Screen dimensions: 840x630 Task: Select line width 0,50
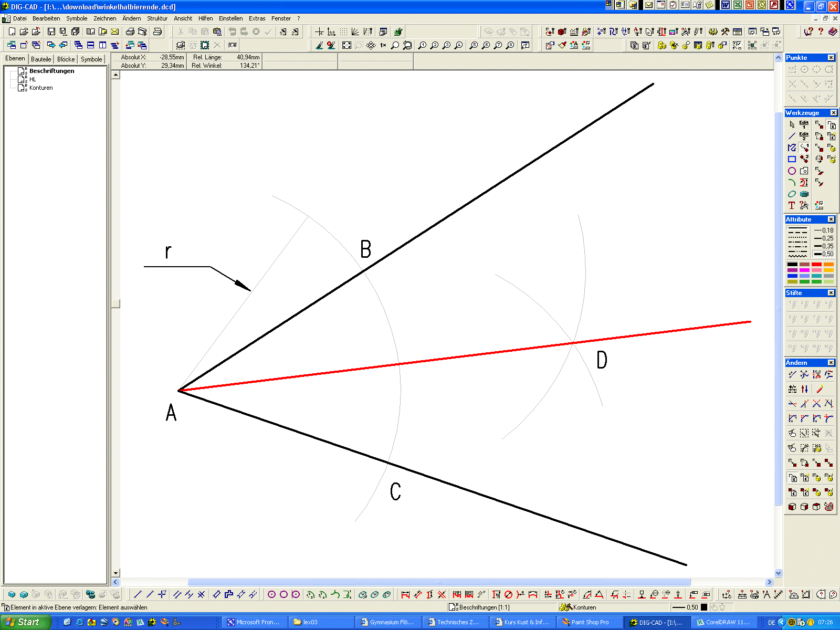coord(824,254)
